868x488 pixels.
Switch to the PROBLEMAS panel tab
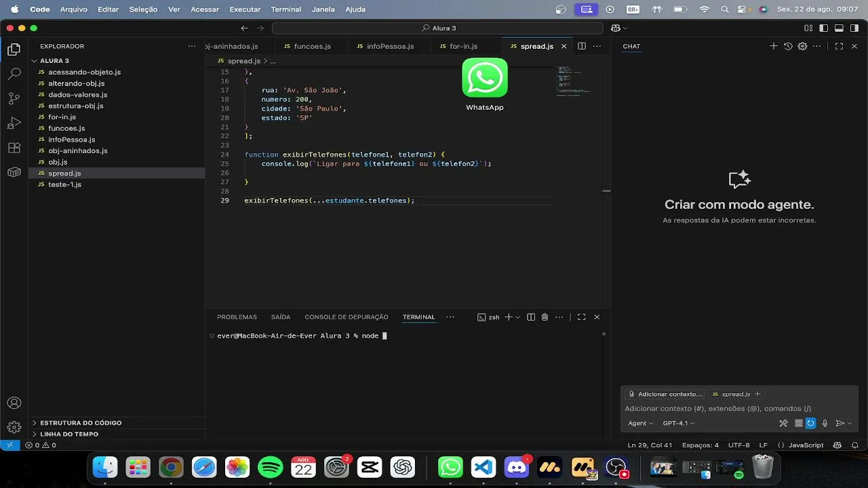click(237, 317)
